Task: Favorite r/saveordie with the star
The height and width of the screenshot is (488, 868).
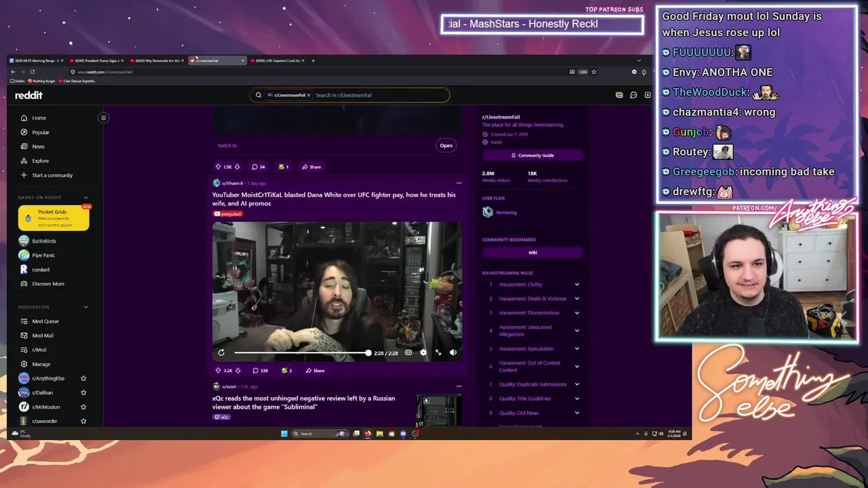Action: click(x=83, y=421)
